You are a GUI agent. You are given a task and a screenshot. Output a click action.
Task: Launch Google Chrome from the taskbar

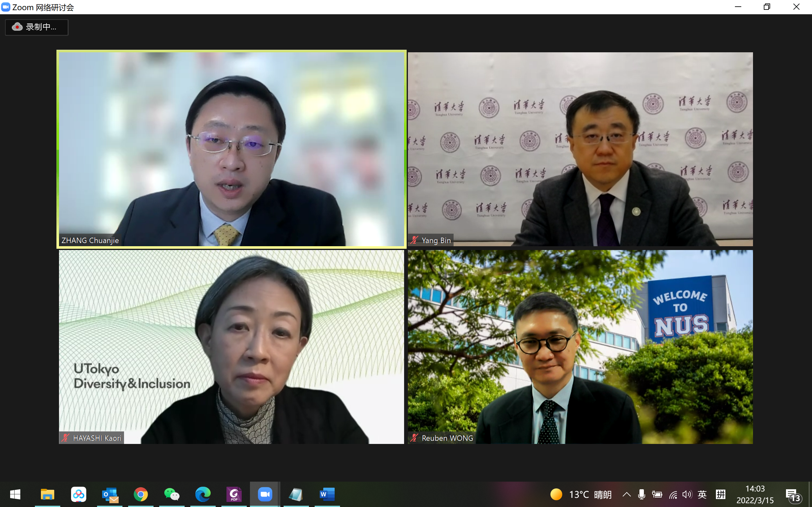click(x=141, y=494)
